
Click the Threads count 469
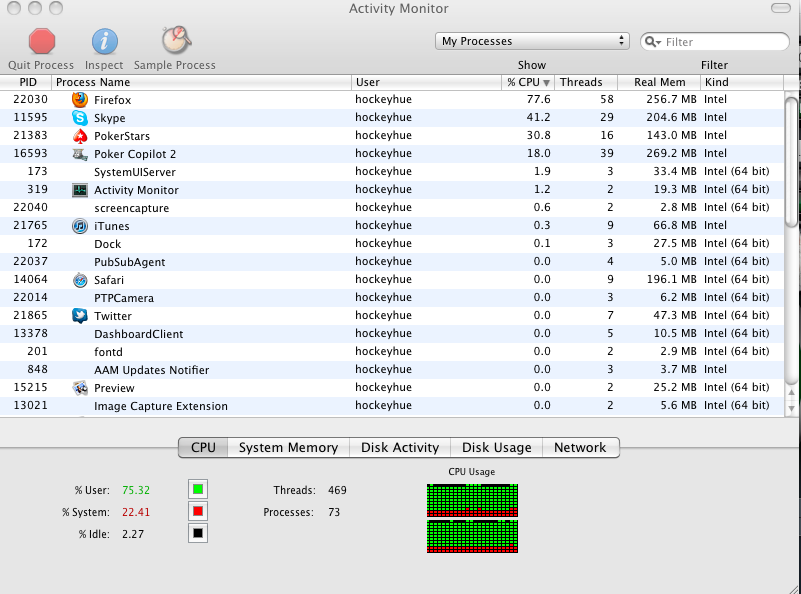[x=337, y=490]
